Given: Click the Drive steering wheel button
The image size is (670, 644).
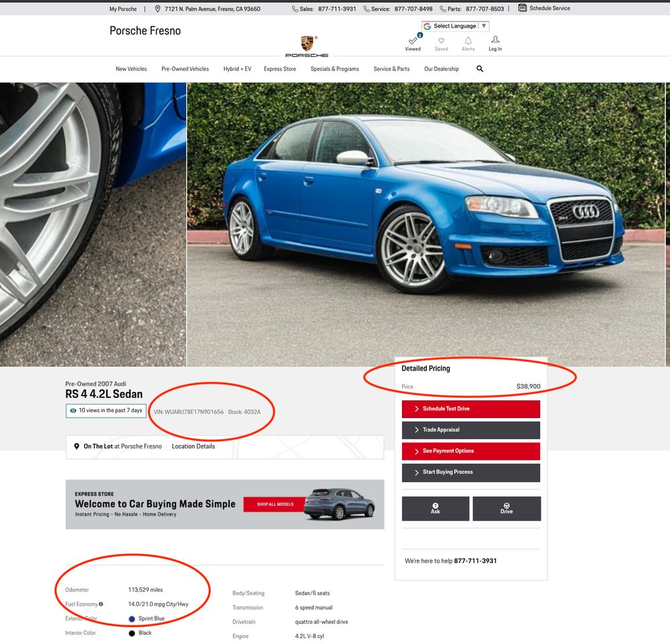Looking at the screenshot, I should [507, 509].
